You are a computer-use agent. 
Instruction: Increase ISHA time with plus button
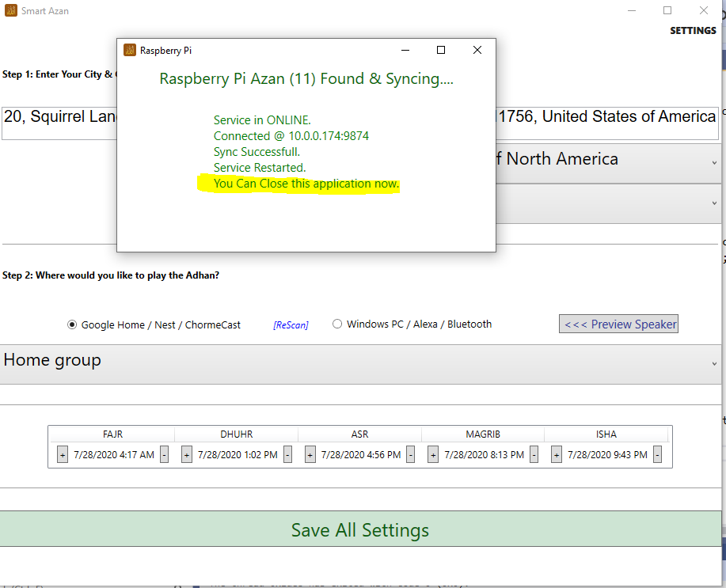557,455
